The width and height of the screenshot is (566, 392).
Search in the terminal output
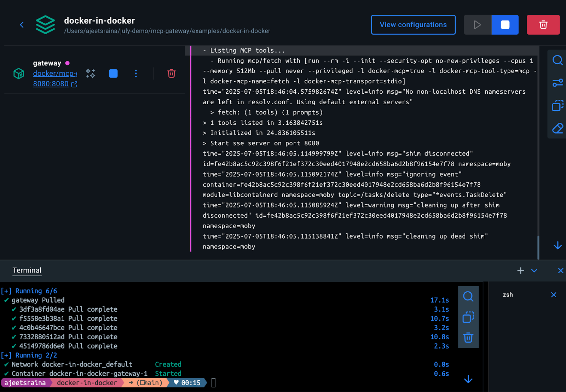pos(468,297)
